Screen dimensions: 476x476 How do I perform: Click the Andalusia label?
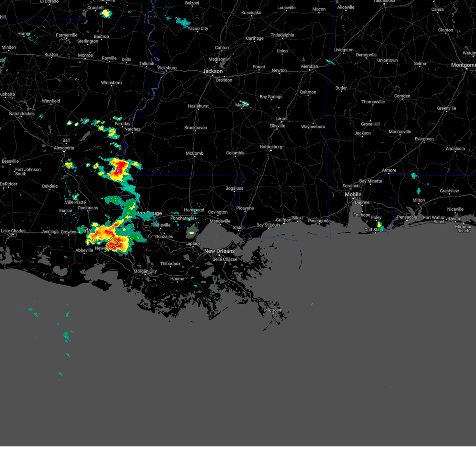[455, 149]
